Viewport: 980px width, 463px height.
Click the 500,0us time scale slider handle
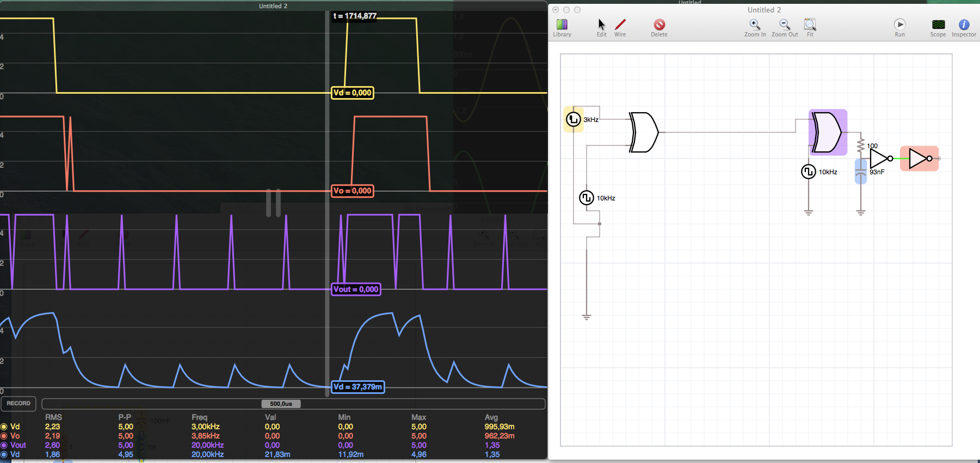coord(281,404)
